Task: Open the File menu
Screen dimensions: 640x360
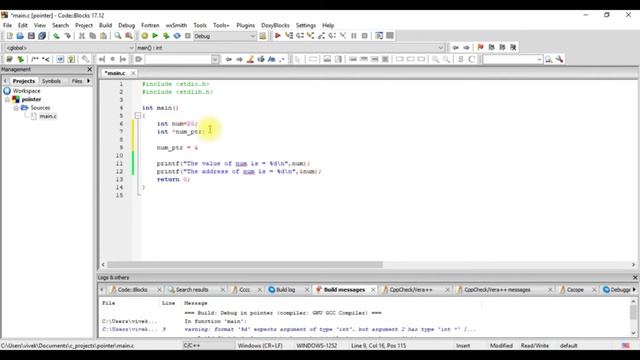Action: [x=7, y=25]
